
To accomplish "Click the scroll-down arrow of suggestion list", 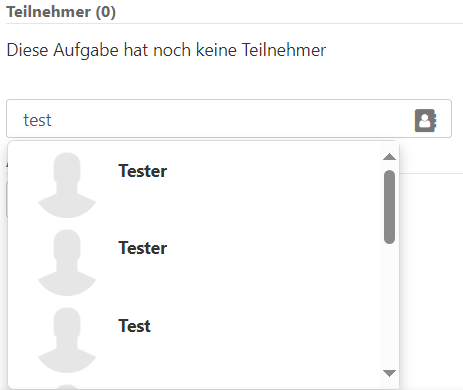I will [x=389, y=373].
